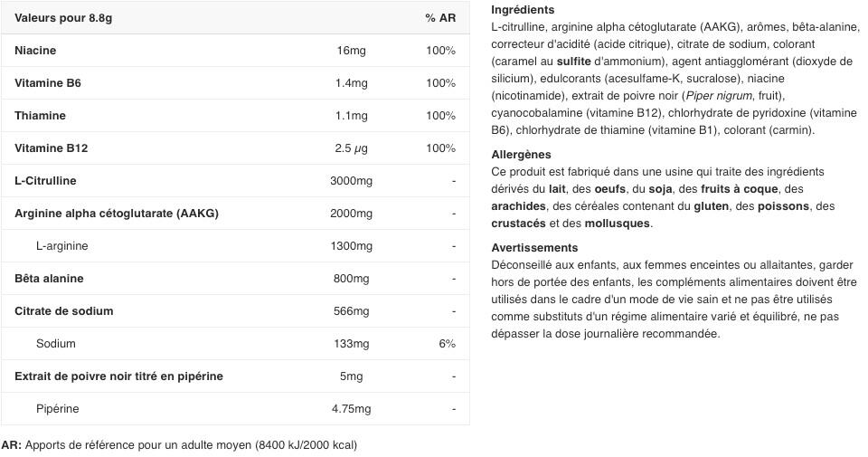This screenshot has height=457, width=868.
Task: Click the Thiamine nutrient label
Action: click(40, 116)
